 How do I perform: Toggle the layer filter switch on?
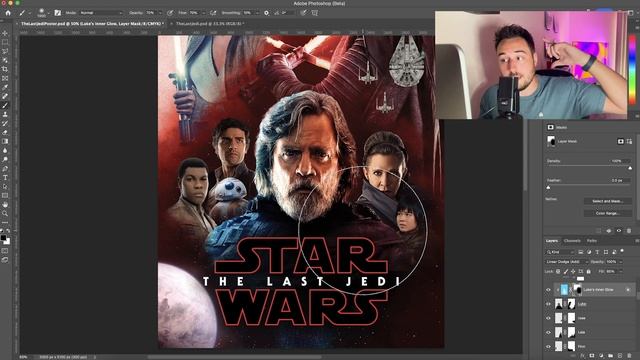tap(622, 251)
